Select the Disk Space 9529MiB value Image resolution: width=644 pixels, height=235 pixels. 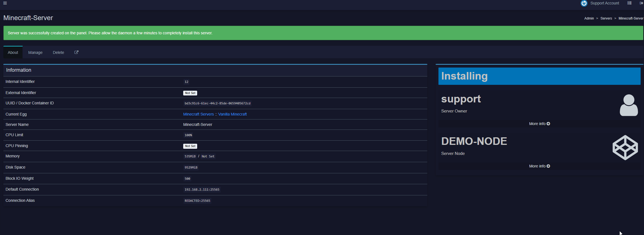(191, 167)
